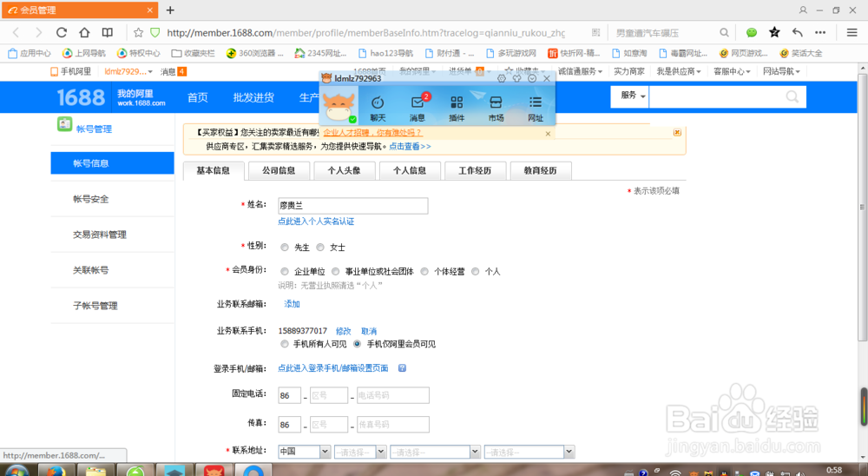Open the three-dots more tools icon
Screen dimensions: 868x476
pyautogui.click(x=820, y=33)
